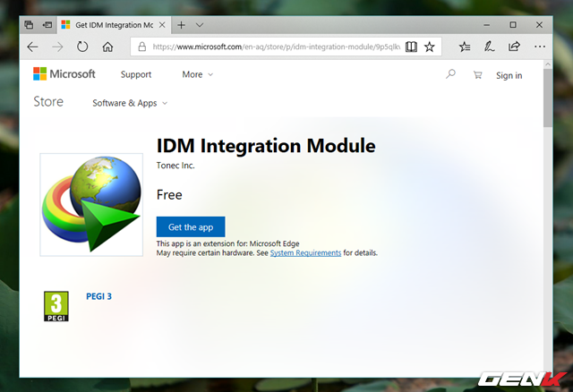This screenshot has height=392, width=573.
Task: Click the search magnifier icon
Action: (450, 74)
